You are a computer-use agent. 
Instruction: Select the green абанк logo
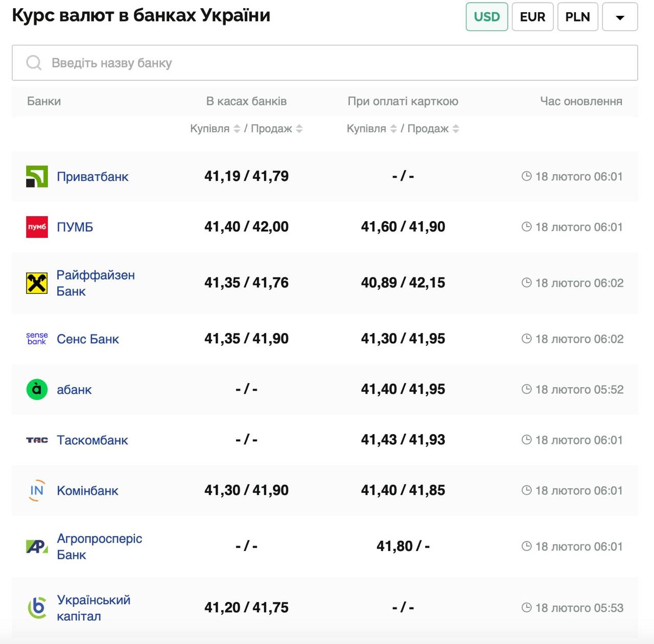[x=36, y=389]
